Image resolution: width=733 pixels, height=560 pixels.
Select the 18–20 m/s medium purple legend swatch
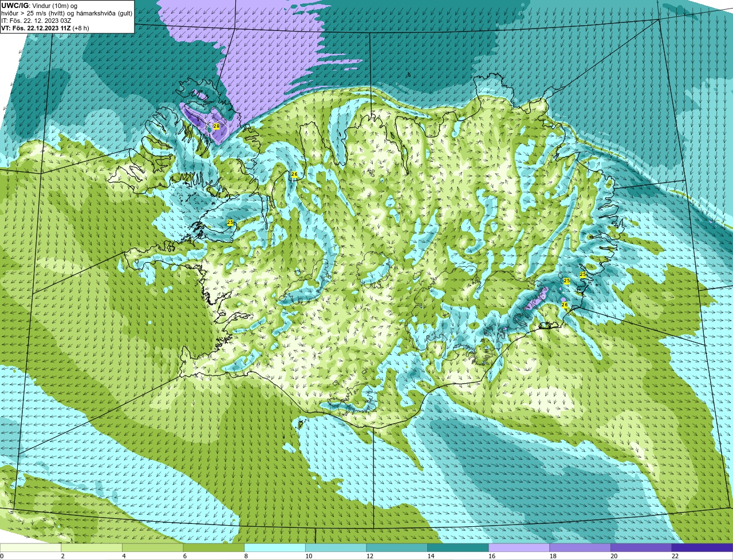(x=580, y=547)
